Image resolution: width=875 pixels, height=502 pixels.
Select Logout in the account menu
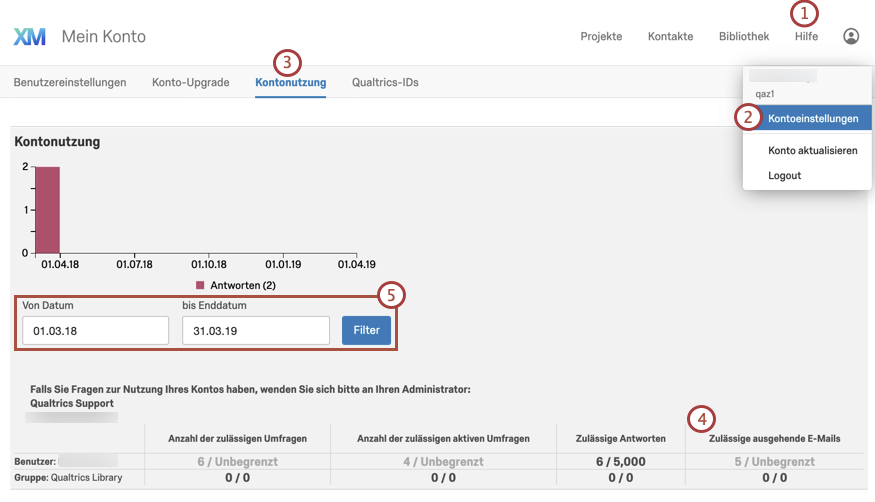[x=784, y=175]
